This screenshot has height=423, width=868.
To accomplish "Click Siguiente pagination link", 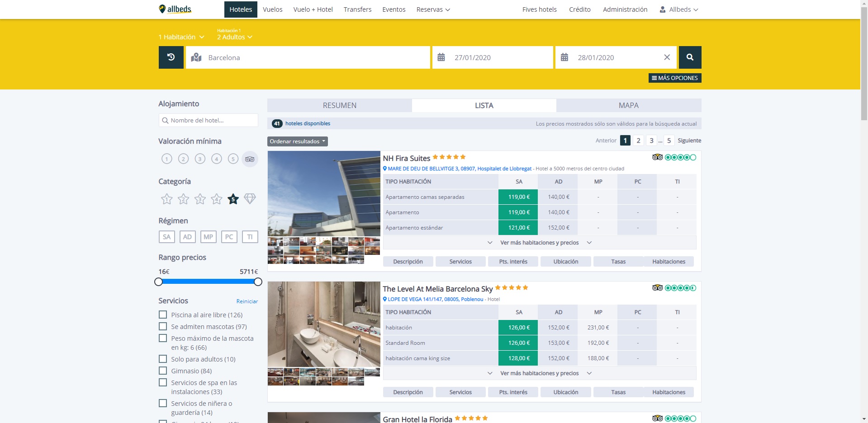I will coord(689,141).
